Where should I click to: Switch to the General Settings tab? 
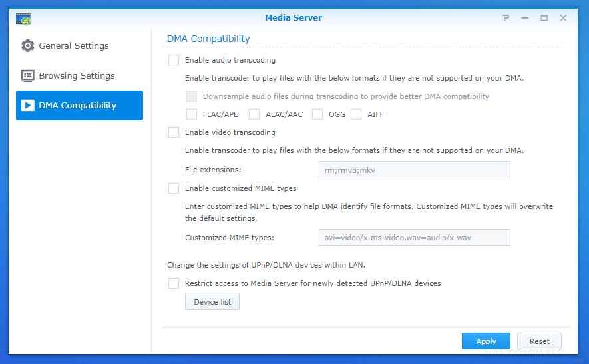(x=79, y=45)
